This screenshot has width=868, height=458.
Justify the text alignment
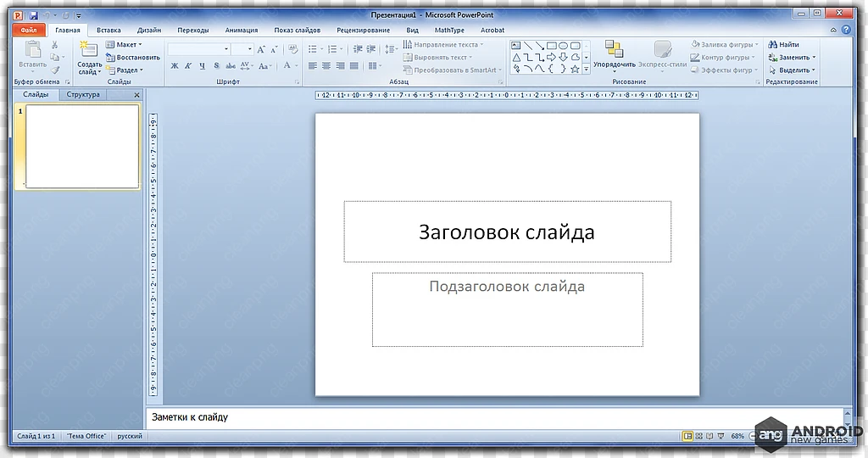point(353,66)
